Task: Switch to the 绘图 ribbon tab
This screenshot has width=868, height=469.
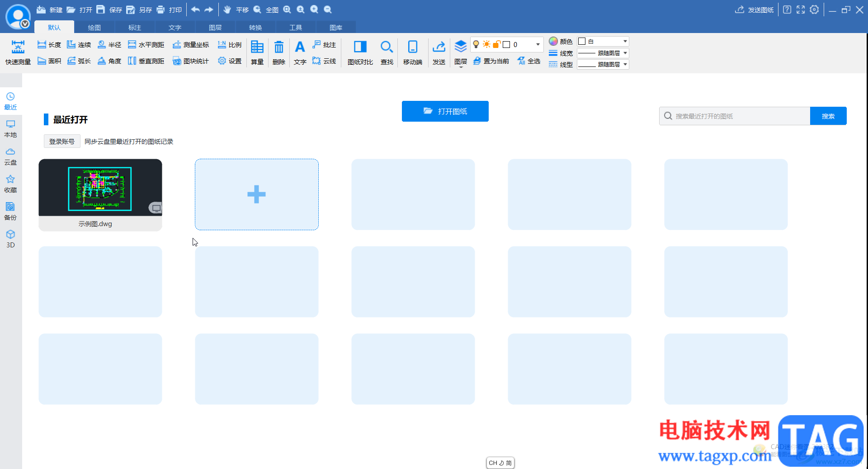Action: pyautogui.click(x=94, y=28)
